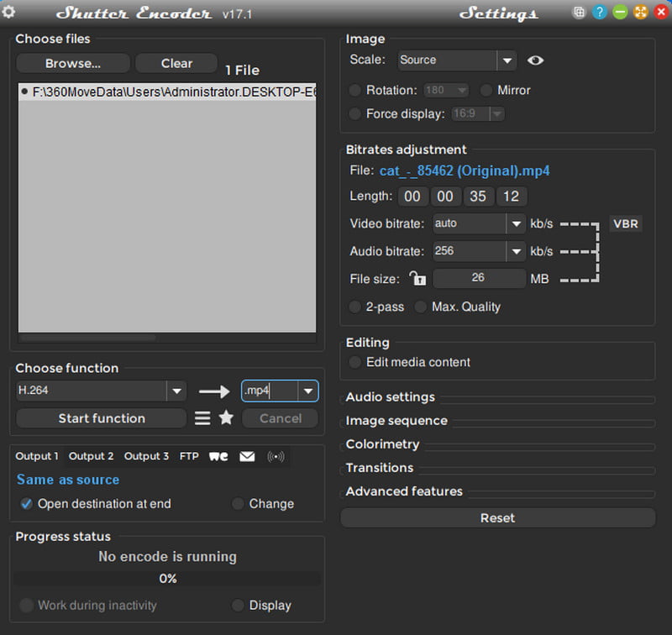Click the blue help question mark icon

[599, 12]
